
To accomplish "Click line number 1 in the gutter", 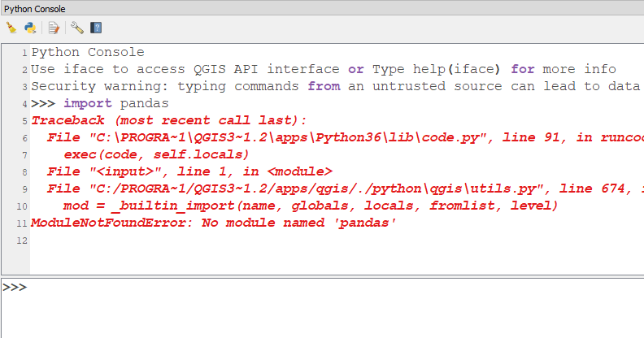I will pos(24,53).
